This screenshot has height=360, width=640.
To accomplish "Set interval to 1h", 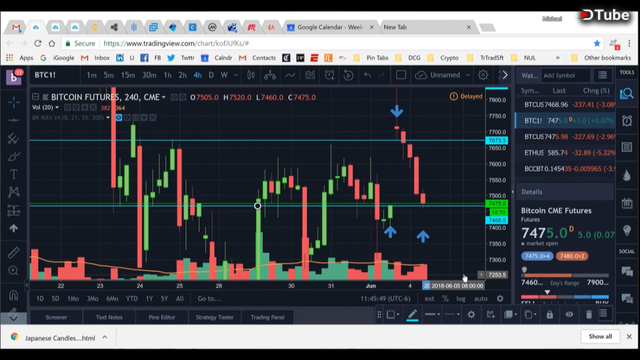I will [167, 75].
